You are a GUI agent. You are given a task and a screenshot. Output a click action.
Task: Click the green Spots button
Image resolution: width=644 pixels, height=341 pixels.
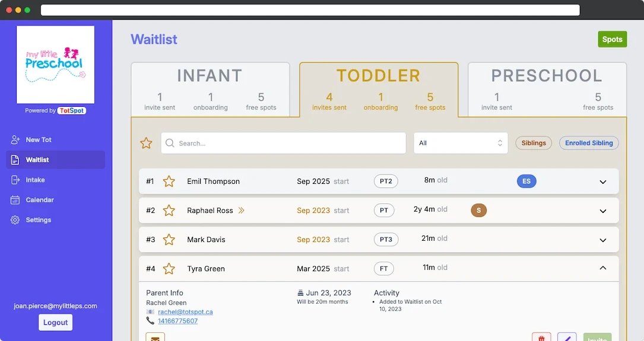tap(612, 40)
